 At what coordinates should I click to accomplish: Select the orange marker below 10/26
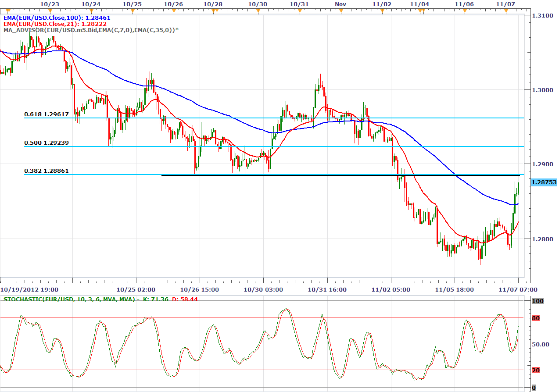point(173,10)
